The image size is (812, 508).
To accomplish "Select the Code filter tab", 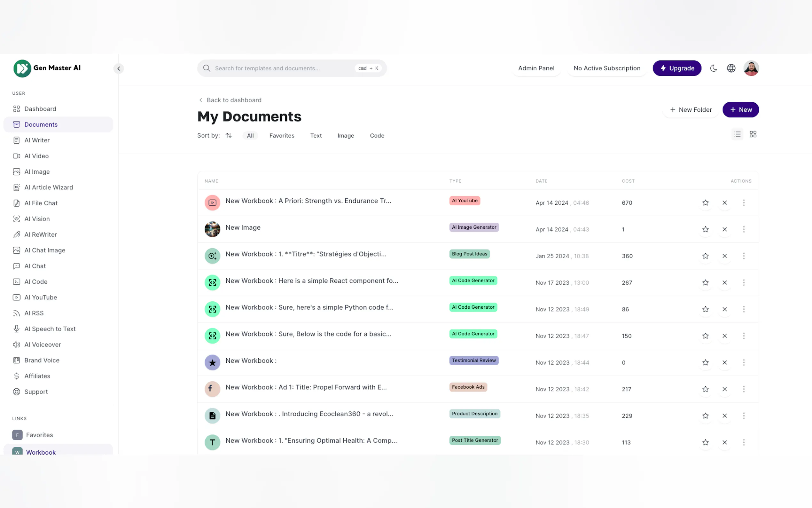I will click(x=377, y=135).
